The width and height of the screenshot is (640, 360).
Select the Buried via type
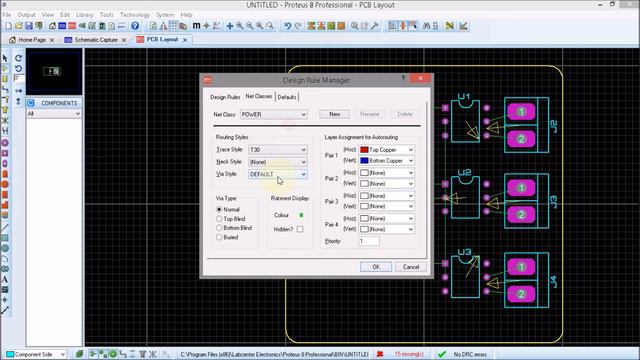219,237
